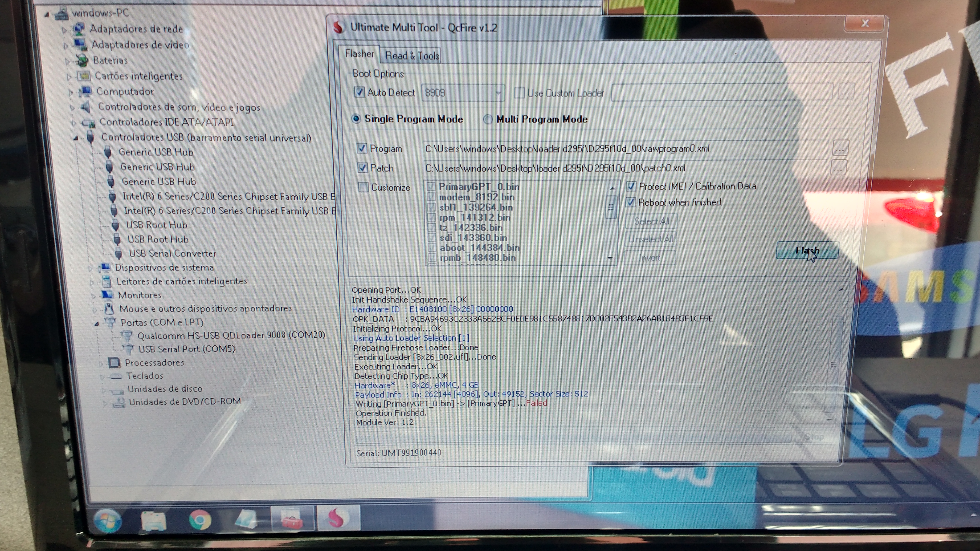Screen dimensions: 980x551
Task: Select Single Program Mode radio button
Action: click(x=356, y=119)
